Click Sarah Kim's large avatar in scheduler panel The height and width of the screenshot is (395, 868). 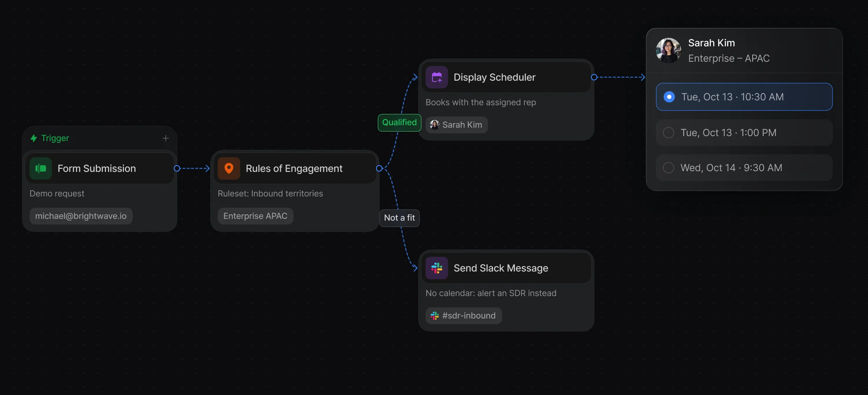point(669,51)
